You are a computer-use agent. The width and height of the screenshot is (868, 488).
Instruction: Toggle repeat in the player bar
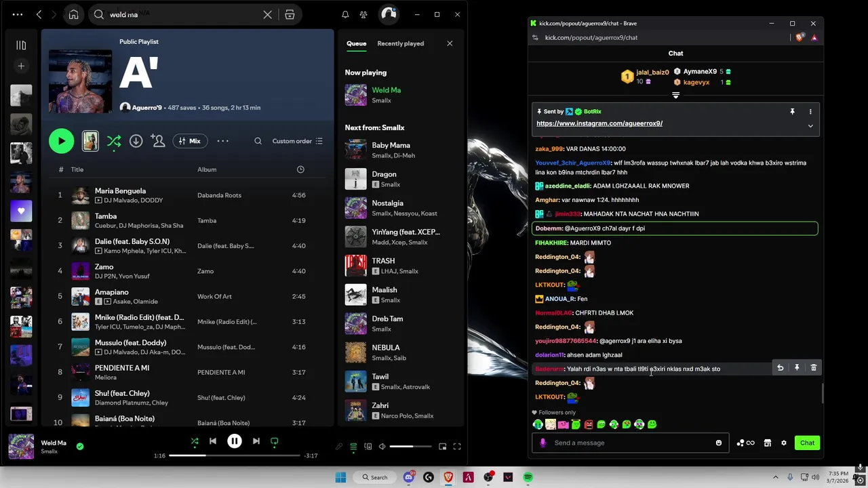(x=274, y=441)
